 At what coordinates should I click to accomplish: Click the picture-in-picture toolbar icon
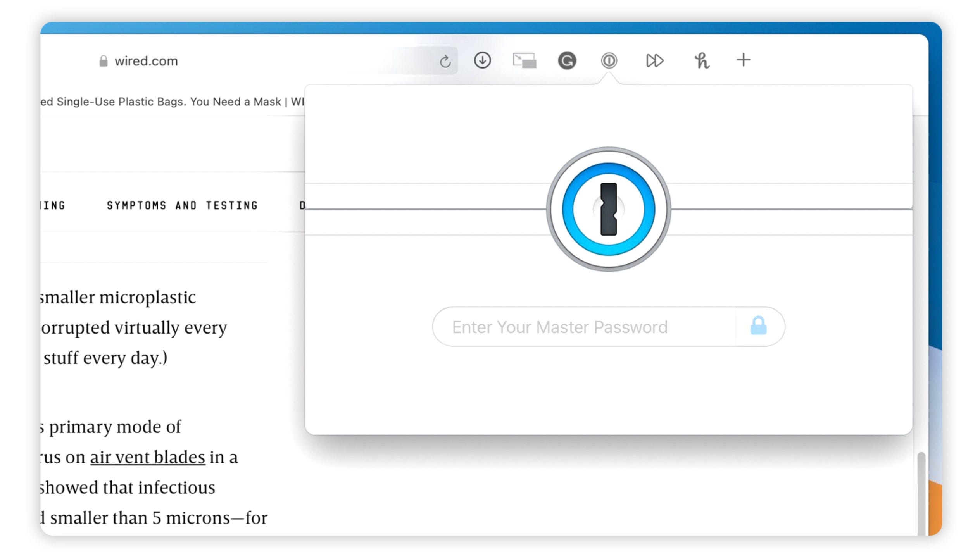point(526,60)
